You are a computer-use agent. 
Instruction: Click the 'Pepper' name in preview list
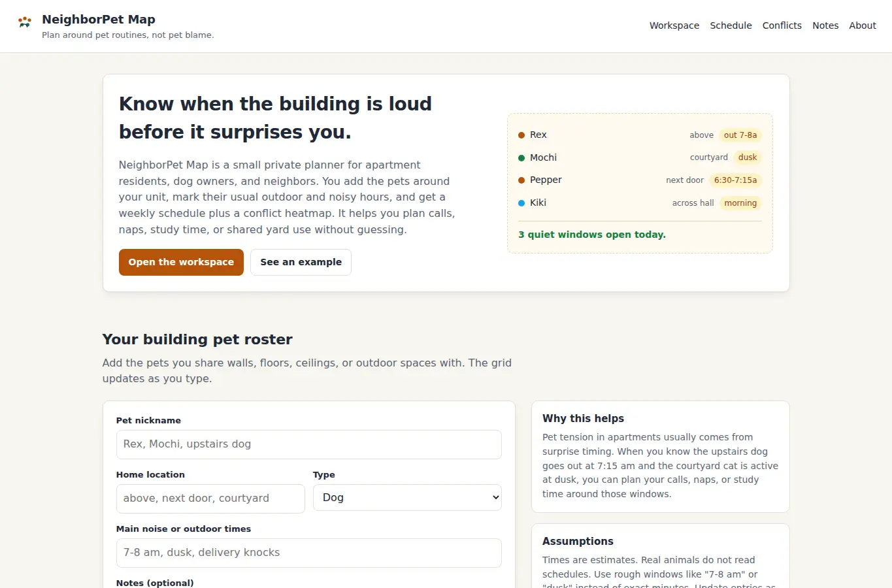click(546, 180)
